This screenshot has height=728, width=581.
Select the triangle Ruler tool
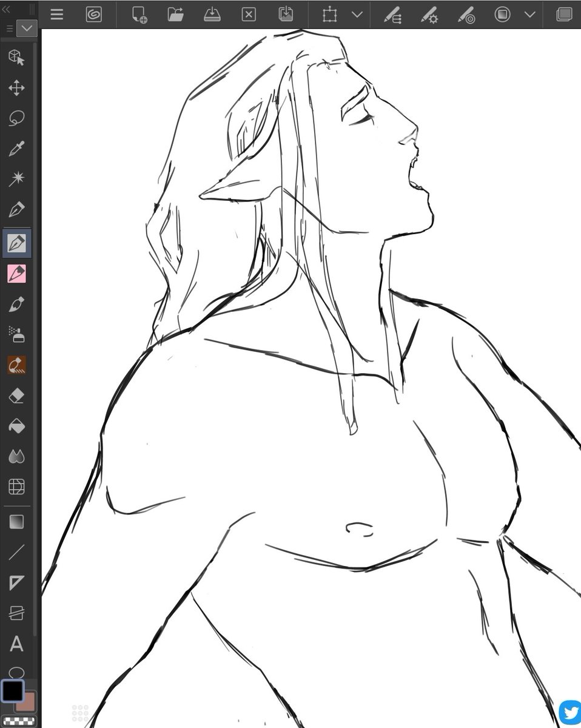tap(16, 583)
